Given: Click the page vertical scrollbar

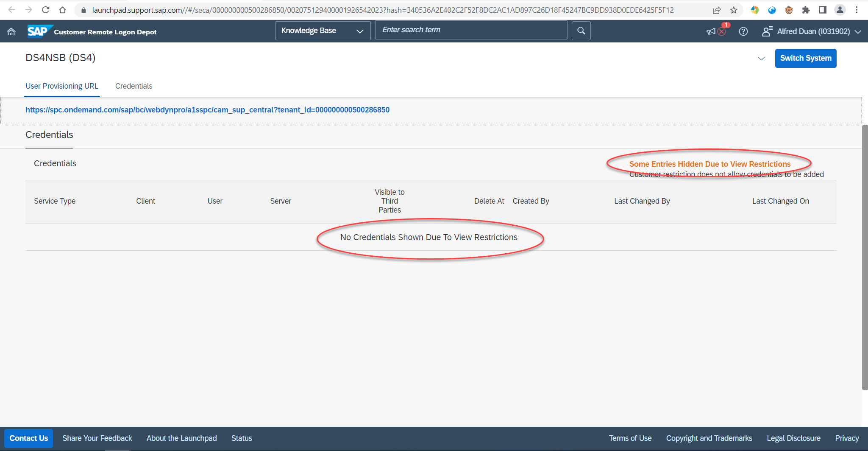Looking at the screenshot, I should pos(865,257).
